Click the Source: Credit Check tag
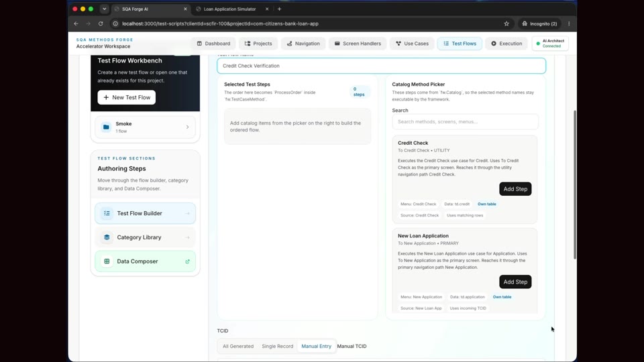The width and height of the screenshot is (644, 362). [x=419, y=215]
